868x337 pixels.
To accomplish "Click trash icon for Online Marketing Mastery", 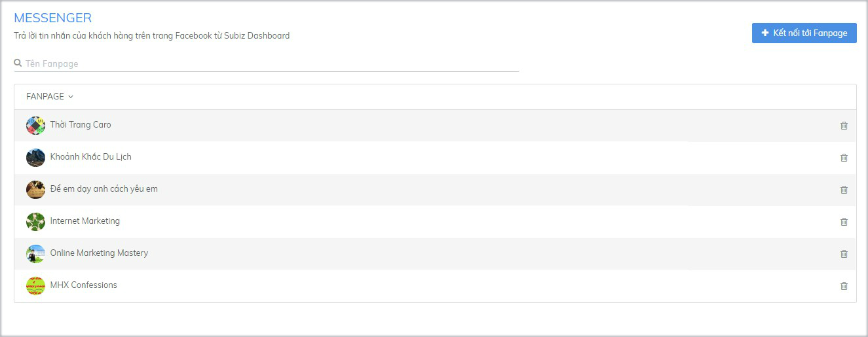I will pos(844,254).
